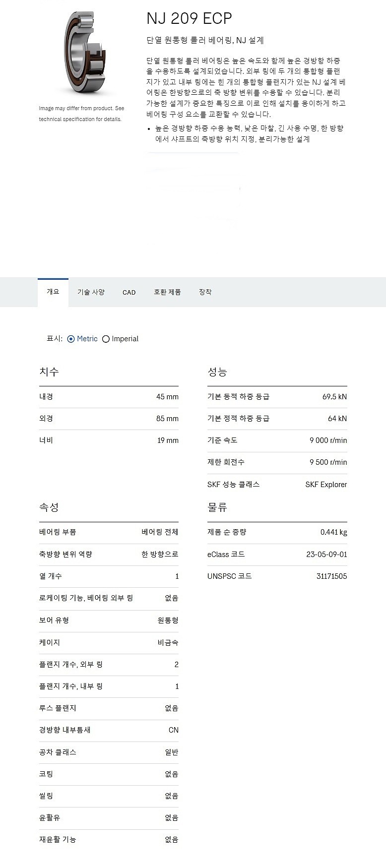Click the NJ 209 ECP product title

pos(189,18)
